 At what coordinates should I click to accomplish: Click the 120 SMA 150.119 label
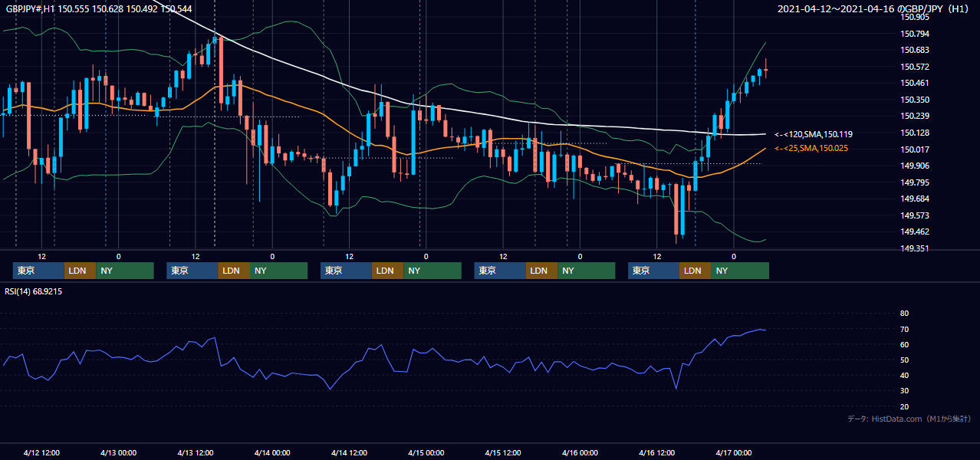[814, 134]
